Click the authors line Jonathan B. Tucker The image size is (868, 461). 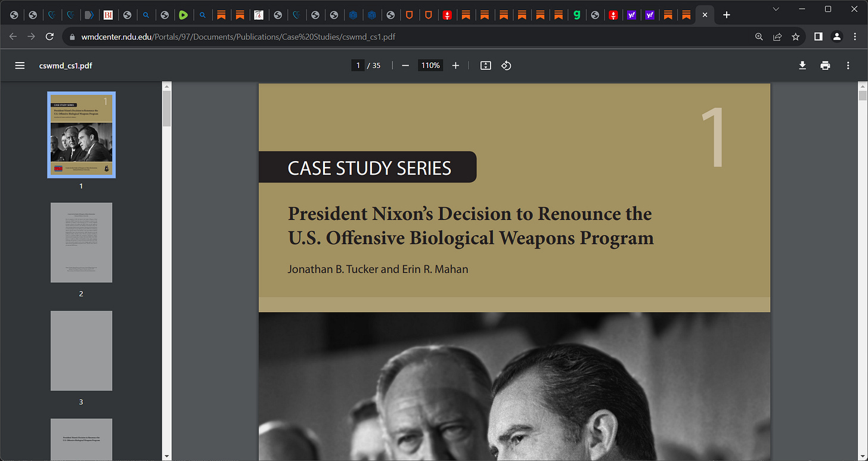(x=378, y=269)
